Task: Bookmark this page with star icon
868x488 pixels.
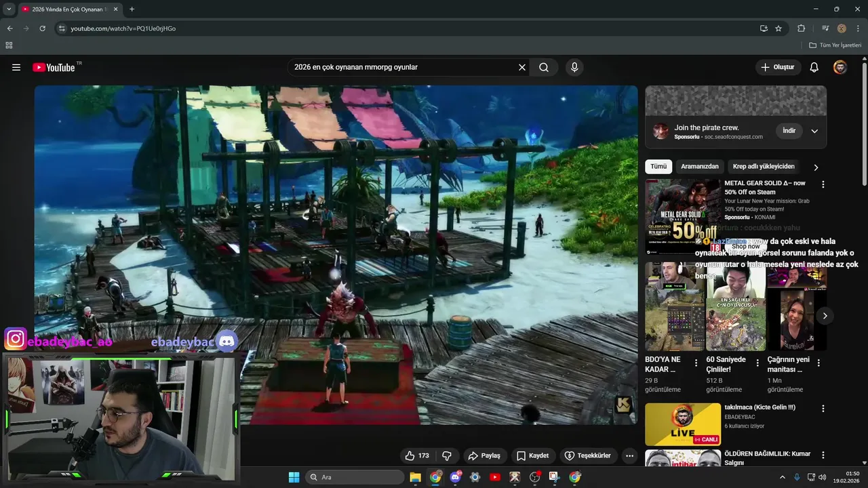Action: (778, 28)
